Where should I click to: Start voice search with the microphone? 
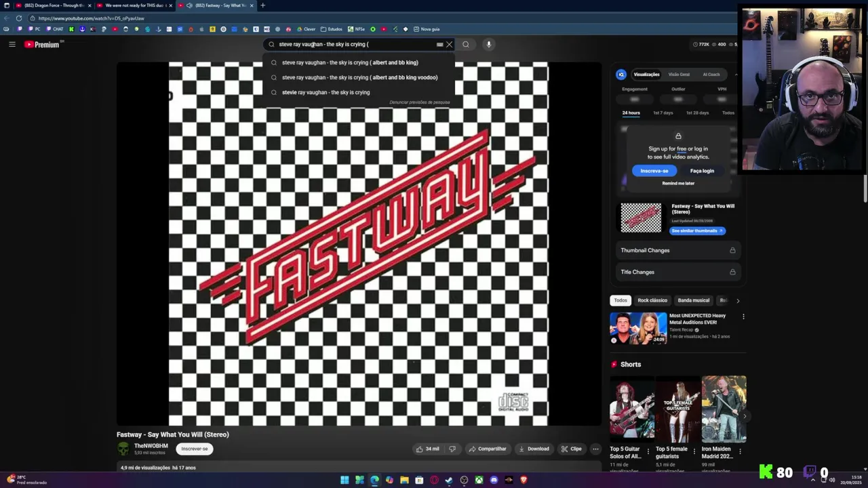pos(488,44)
